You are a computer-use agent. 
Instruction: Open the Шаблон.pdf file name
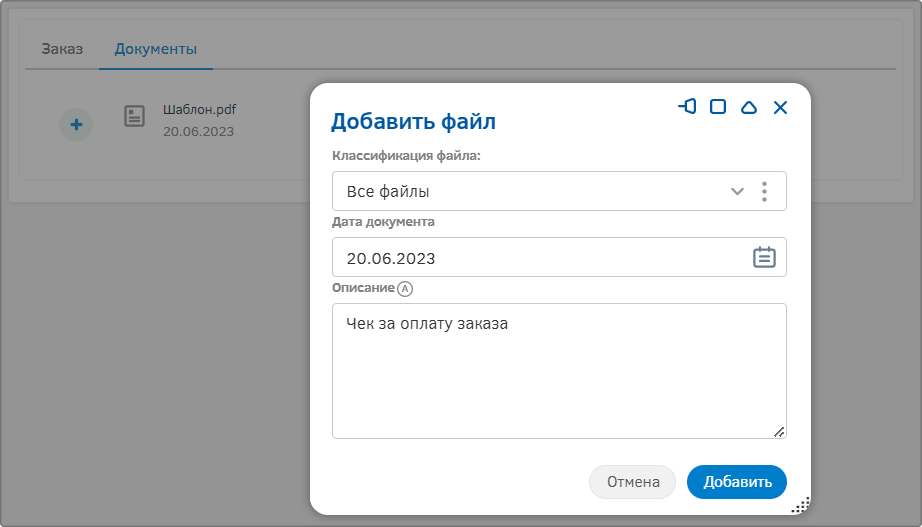pos(199,109)
